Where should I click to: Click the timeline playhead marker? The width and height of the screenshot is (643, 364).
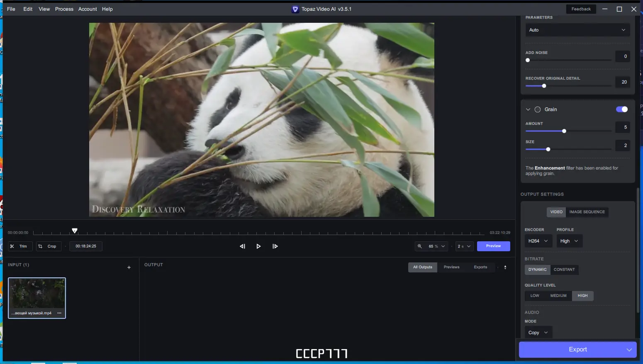(75, 231)
